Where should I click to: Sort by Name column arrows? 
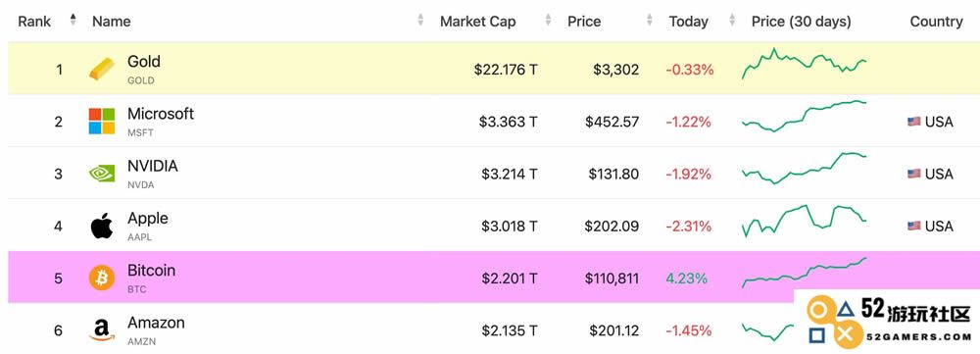420,20
